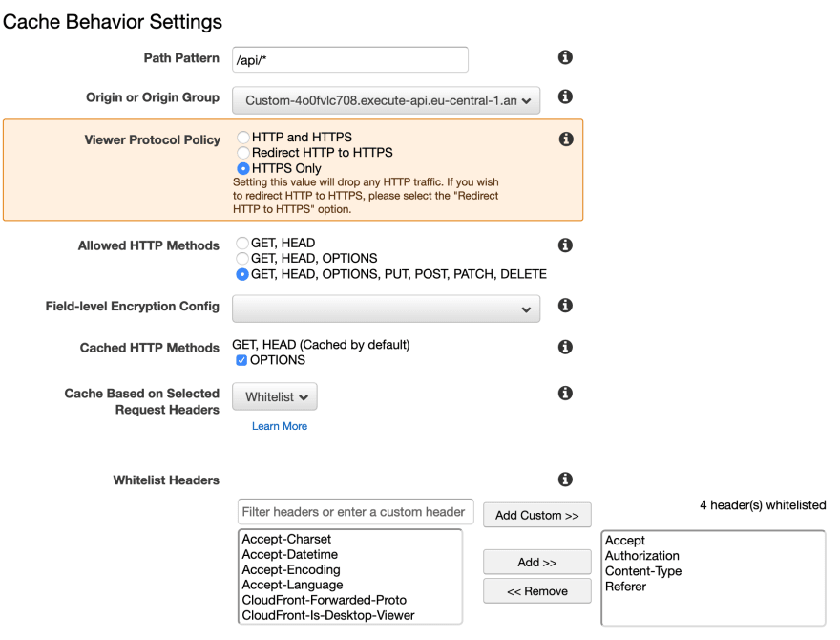Click info icon beside Allowed HTTP Methods
Image resolution: width=840 pixels, height=640 pixels.
click(x=565, y=245)
